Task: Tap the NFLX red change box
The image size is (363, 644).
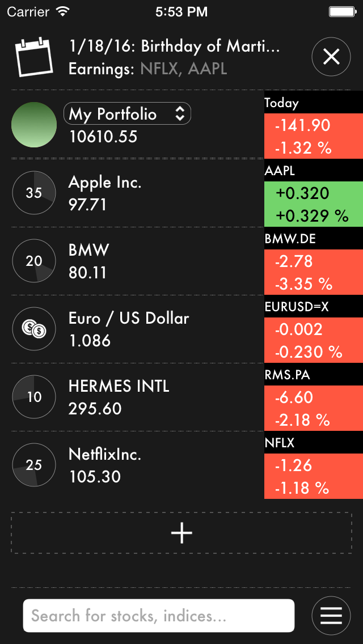Action: click(313, 476)
